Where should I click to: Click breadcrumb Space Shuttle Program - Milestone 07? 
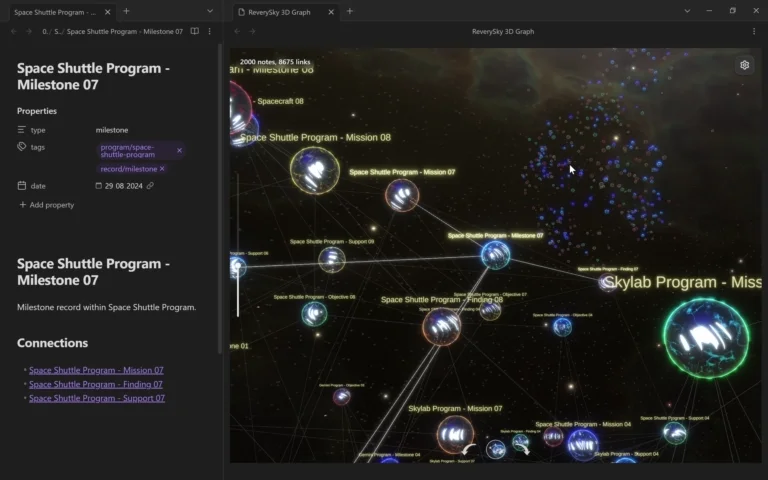(x=124, y=31)
